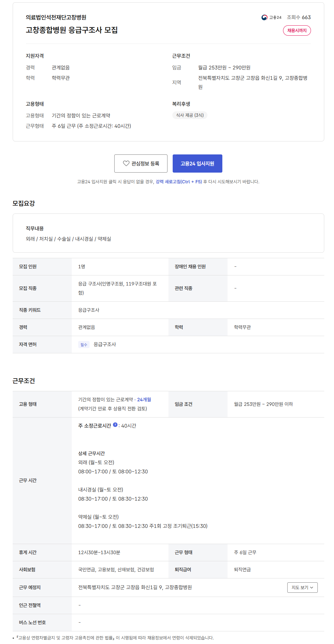Click 강력 새로고침(Ctrl + F5) link

coord(179,182)
